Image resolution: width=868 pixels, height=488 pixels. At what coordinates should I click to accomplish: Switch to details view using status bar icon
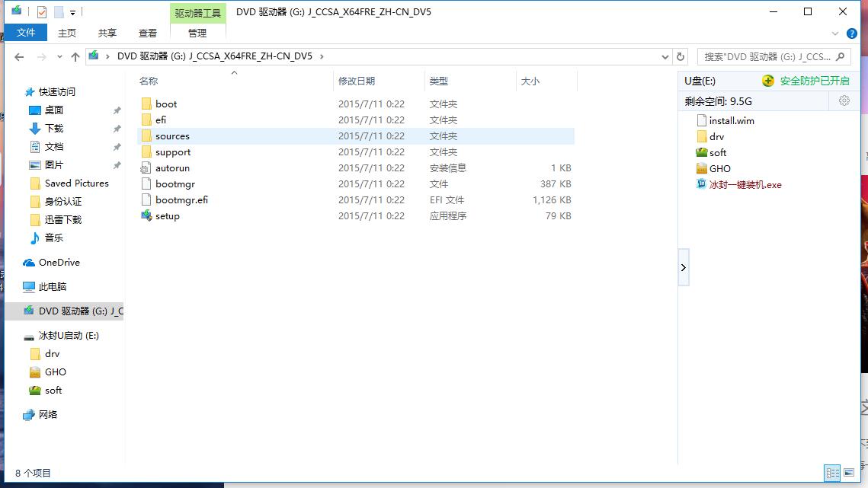[832, 474]
